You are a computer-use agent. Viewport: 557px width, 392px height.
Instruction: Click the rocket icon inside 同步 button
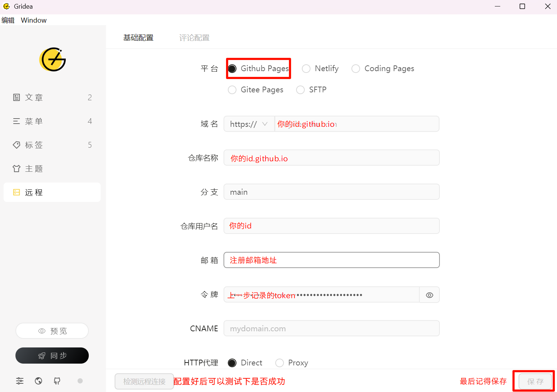tap(42, 356)
